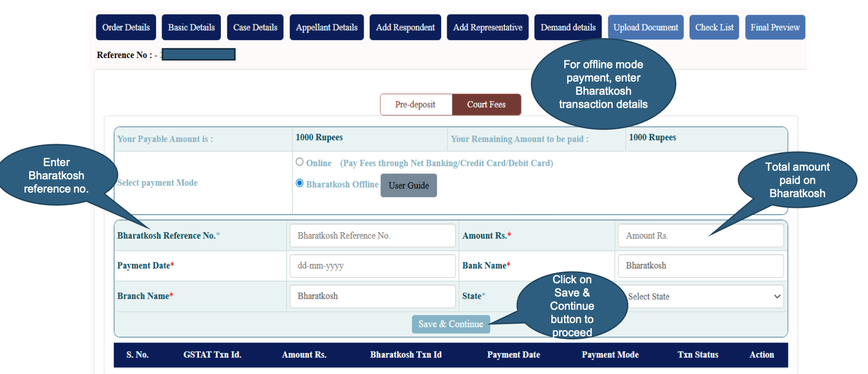
Task: Click the Reference No label text
Action: (x=124, y=55)
